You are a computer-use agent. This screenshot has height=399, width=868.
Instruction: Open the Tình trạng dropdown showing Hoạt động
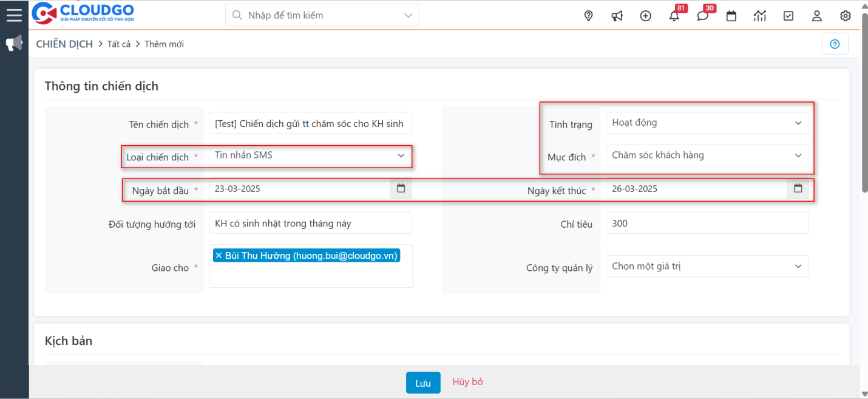798,123
